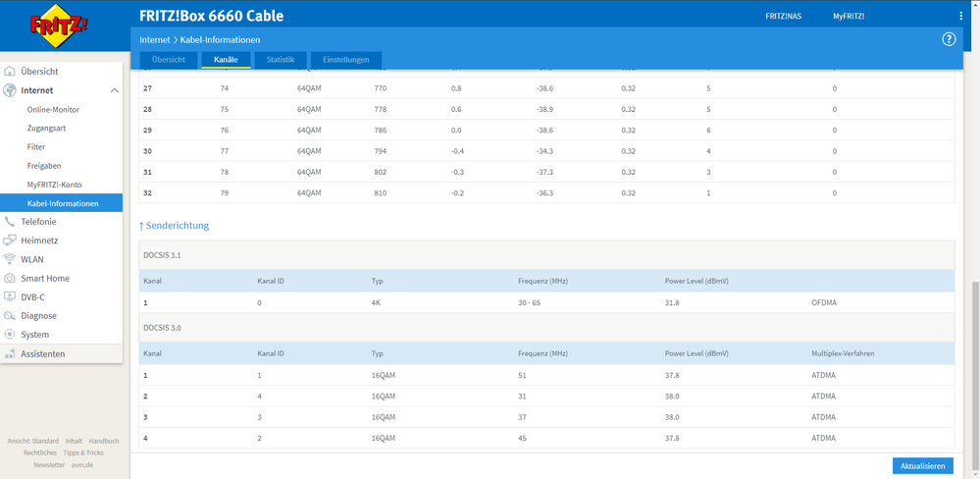
Task: Click frequency value 770 in row 27
Action: [380, 88]
